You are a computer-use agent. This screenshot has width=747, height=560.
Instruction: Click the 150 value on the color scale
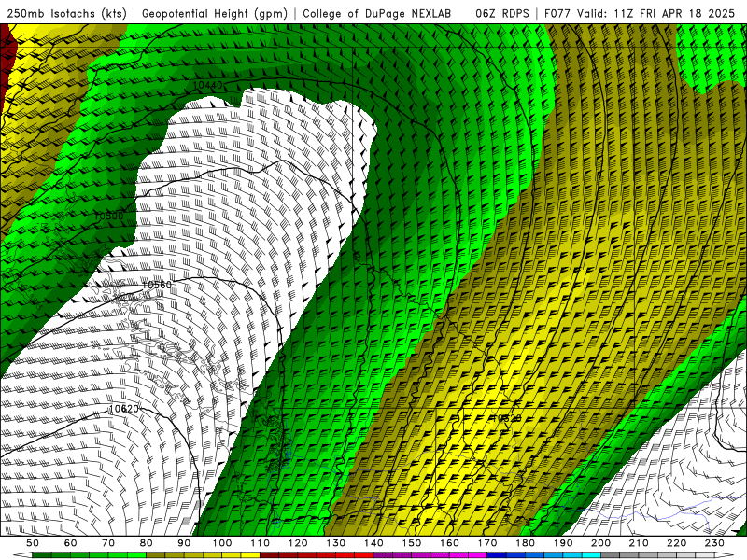[411, 543]
